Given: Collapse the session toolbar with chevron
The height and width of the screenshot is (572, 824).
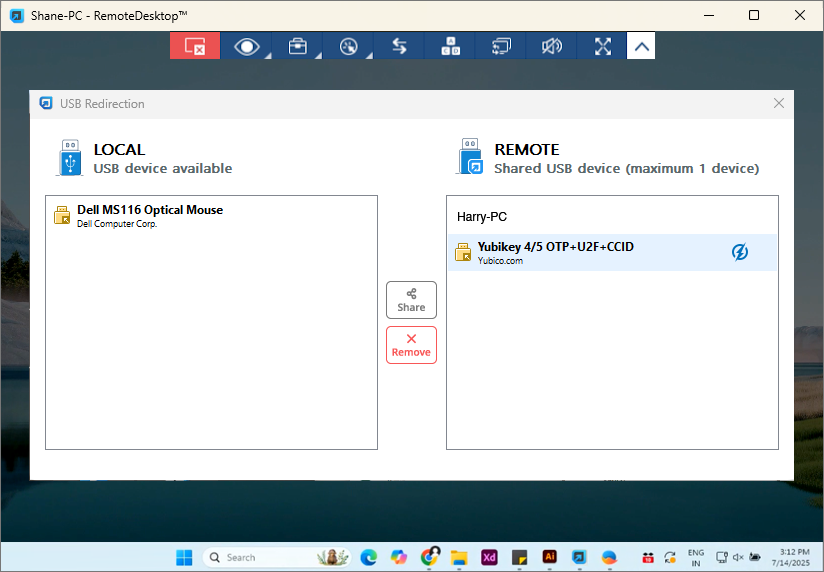Looking at the screenshot, I should (x=641, y=46).
